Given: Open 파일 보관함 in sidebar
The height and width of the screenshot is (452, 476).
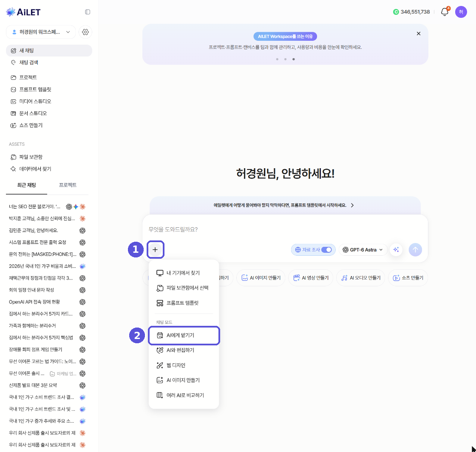Looking at the screenshot, I should [49, 157].
